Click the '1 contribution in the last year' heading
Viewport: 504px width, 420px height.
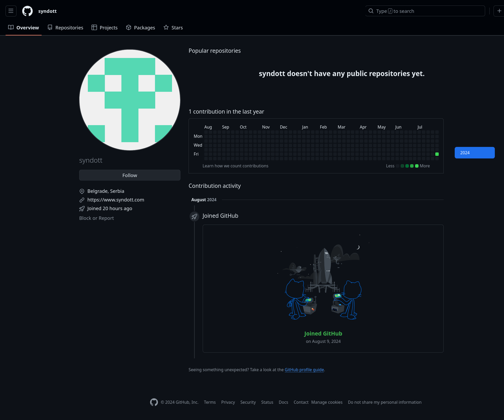226,111
